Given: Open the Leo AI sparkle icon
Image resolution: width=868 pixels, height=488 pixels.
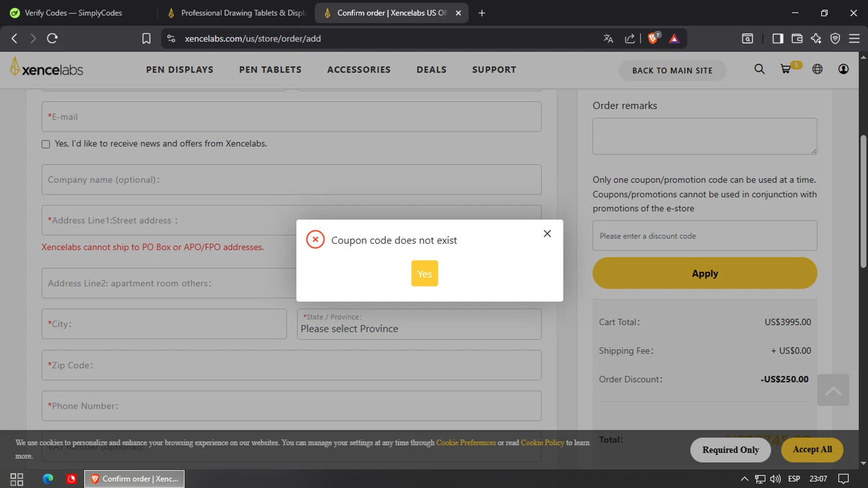Looking at the screenshot, I should (x=816, y=38).
